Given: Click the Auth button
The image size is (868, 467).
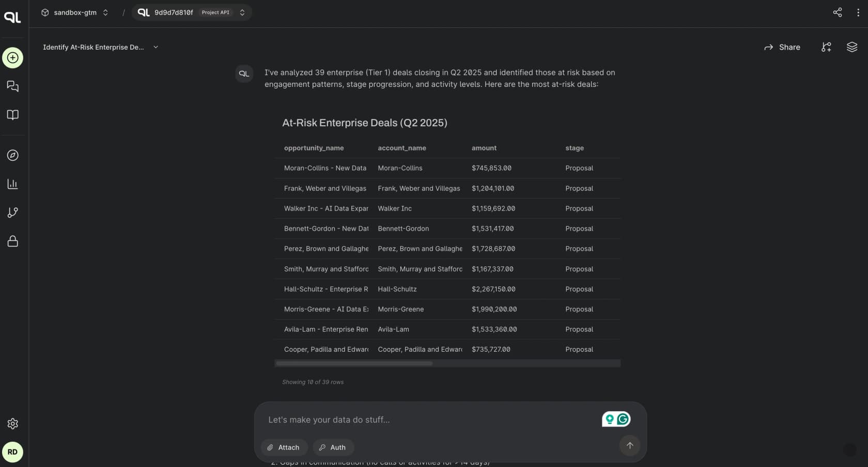Looking at the screenshot, I should click(333, 447).
